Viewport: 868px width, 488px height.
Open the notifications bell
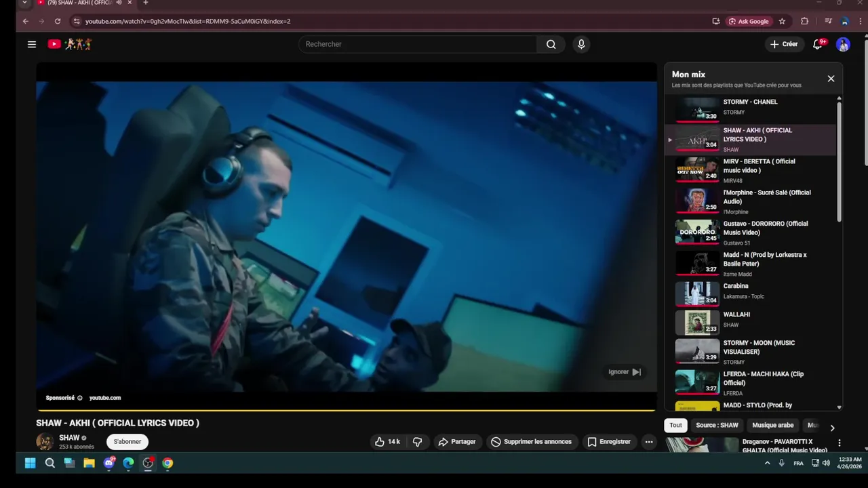[x=818, y=44]
